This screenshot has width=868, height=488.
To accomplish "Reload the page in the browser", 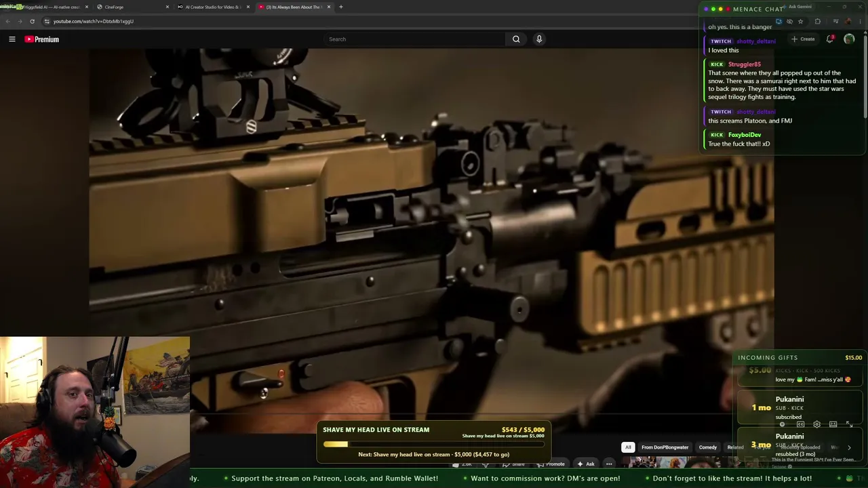I will tap(32, 21).
